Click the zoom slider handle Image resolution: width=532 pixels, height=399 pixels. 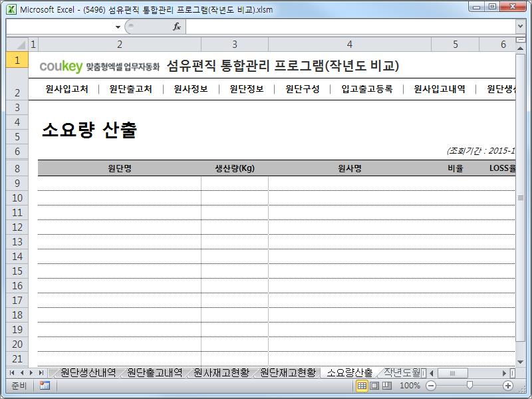coord(469,386)
